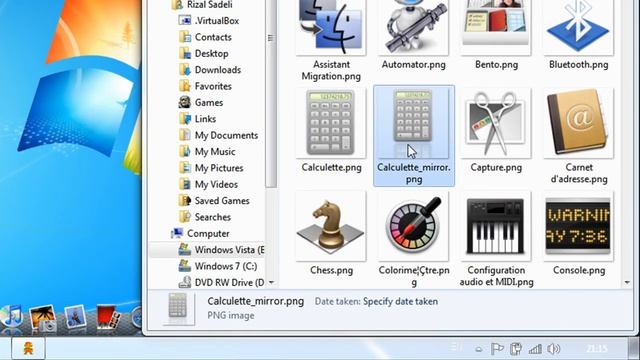This screenshot has width=640, height=360.
Task: Click the power battery tray icon
Action: [516, 349]
